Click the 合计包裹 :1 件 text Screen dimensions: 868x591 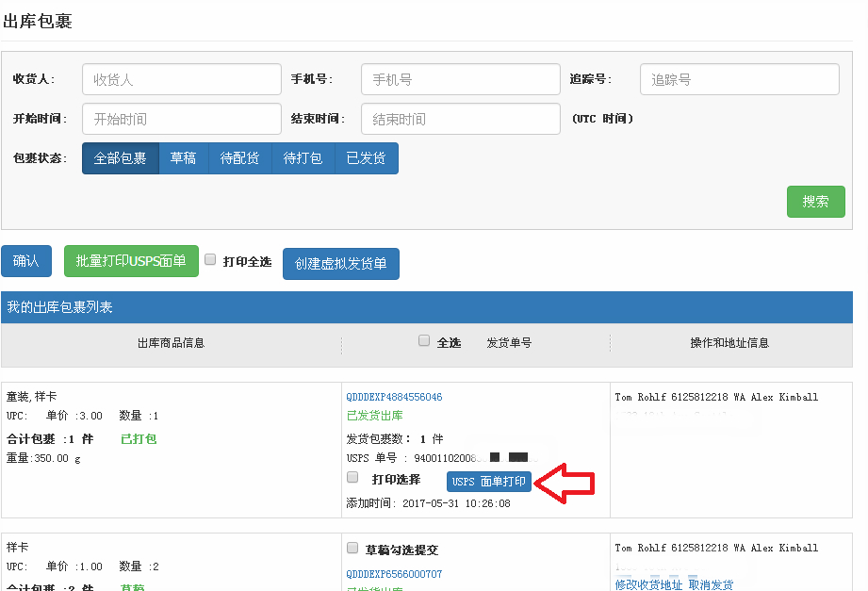pyautogui.click(x=50, y=439)
